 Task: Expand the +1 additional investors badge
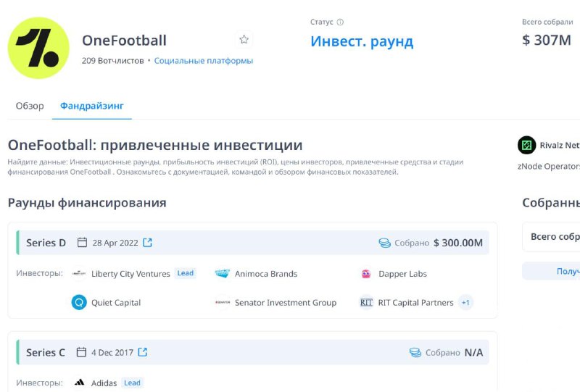(465, 302)
